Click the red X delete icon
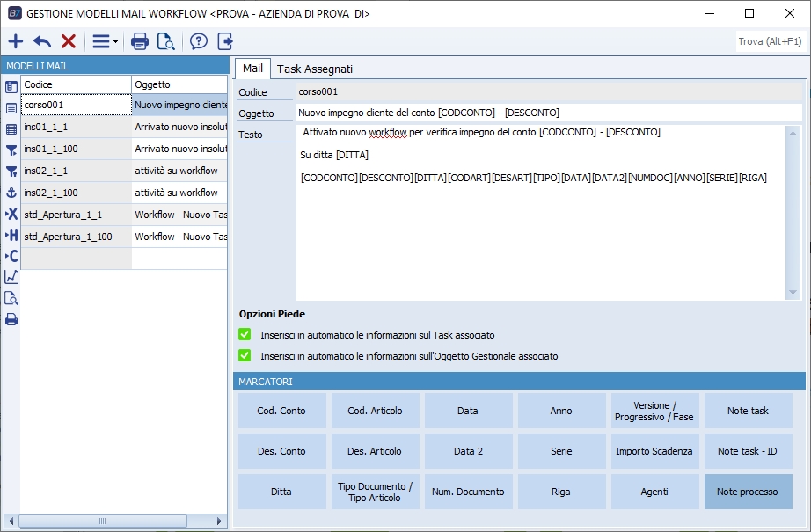This screenshot has height=532, width=811. coord(68,41)
